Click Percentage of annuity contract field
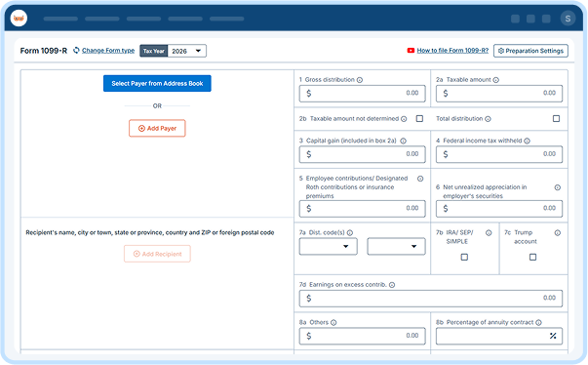The width and height of the screenshot is (588, 365). coord(499,336)
